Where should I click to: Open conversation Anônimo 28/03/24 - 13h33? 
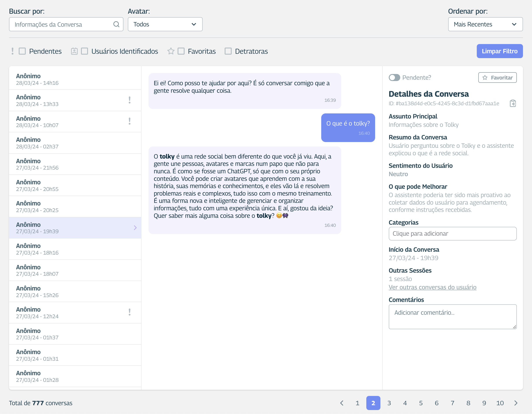(75, 100)
